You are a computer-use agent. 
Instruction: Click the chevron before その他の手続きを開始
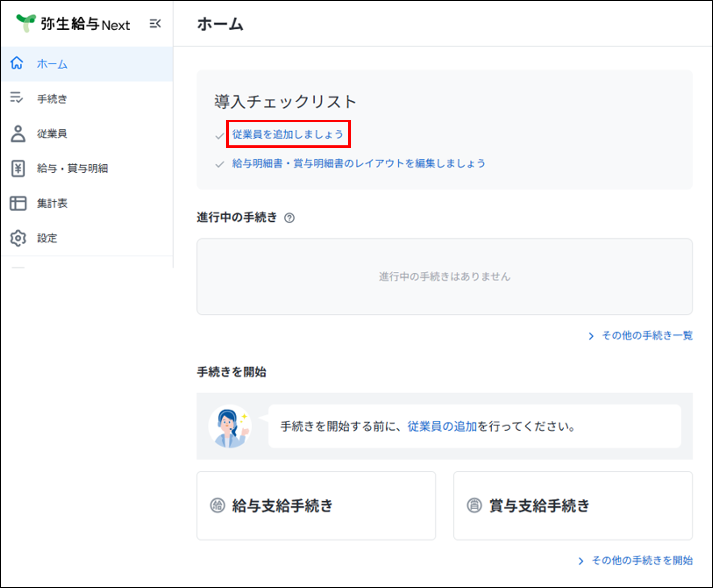581,561
